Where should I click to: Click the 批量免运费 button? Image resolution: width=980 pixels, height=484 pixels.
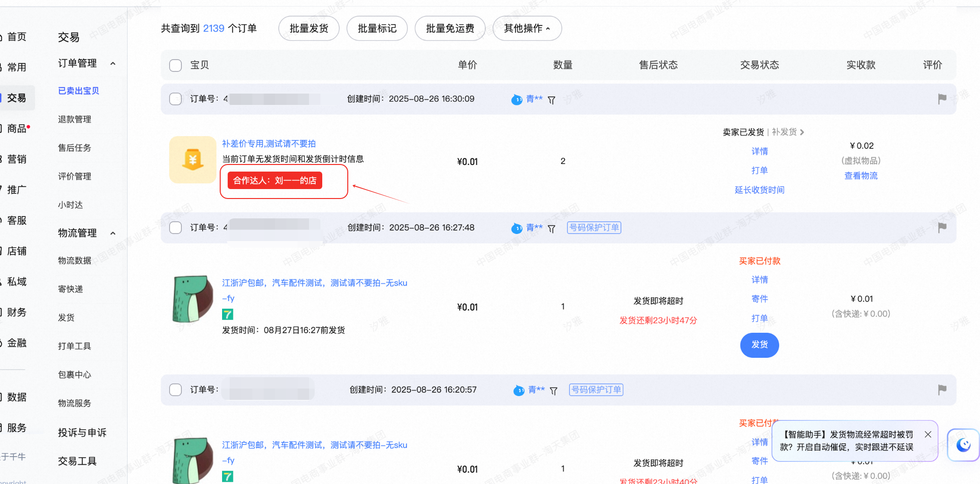coord(450,28)
